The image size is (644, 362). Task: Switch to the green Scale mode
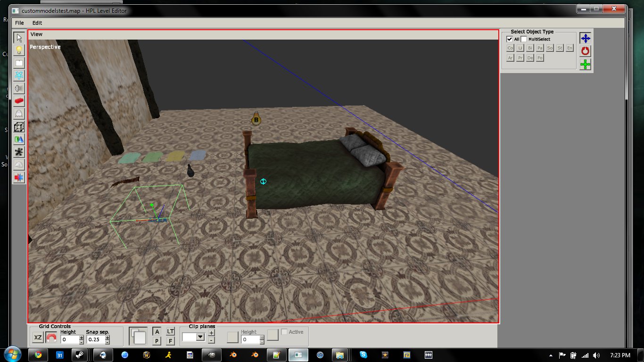pos(585,65)
